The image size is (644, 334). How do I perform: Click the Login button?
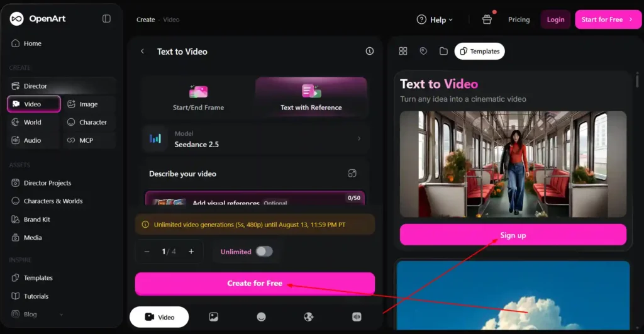(x=555, y=19)
